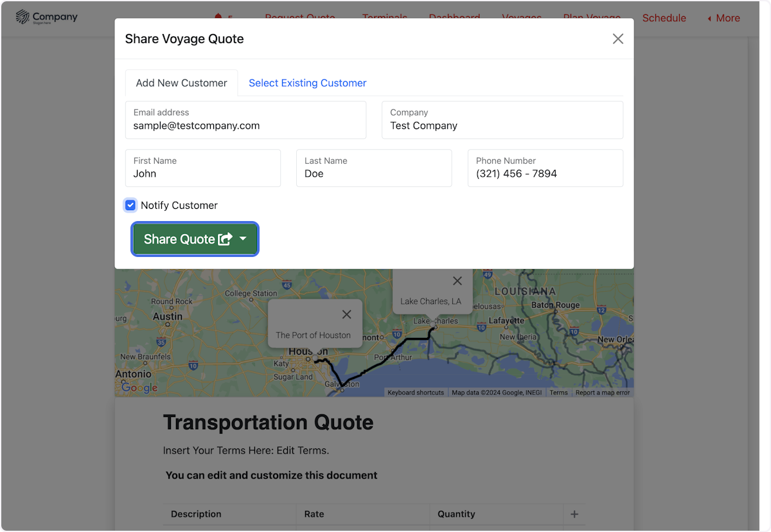
Task: Click the share icon on the Share Quote button
Action: click(x=225, y=239)
